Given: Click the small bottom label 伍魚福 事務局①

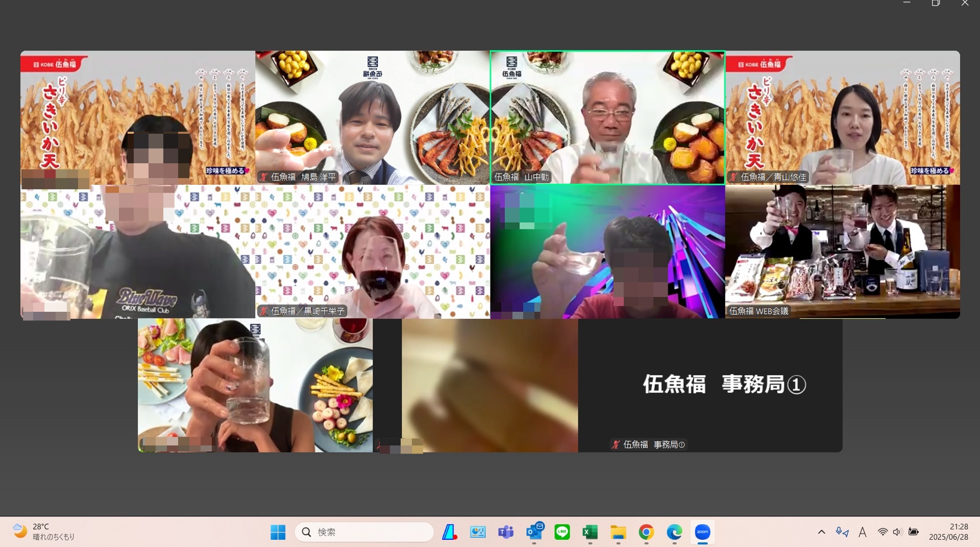Looking at the screenshot, I should [654, 444].
